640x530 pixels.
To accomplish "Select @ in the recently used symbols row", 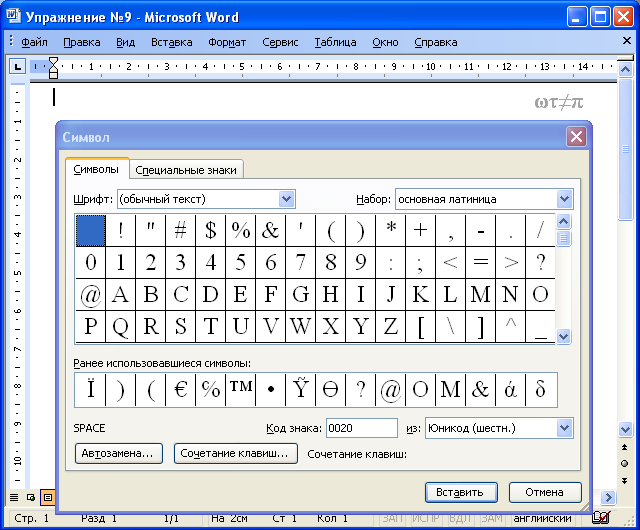I will pos(391,390).
